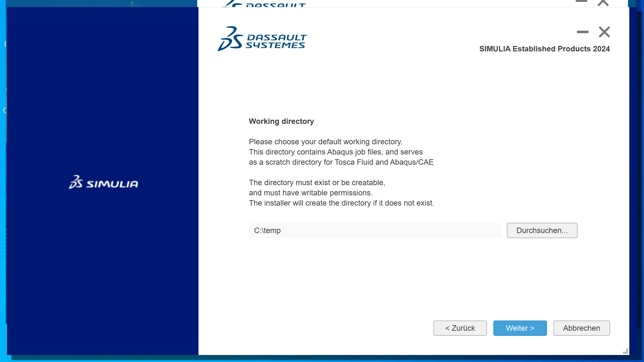Screen dimensions: 644x362
Task: Go back with < Zurück button
Action: 460,328
